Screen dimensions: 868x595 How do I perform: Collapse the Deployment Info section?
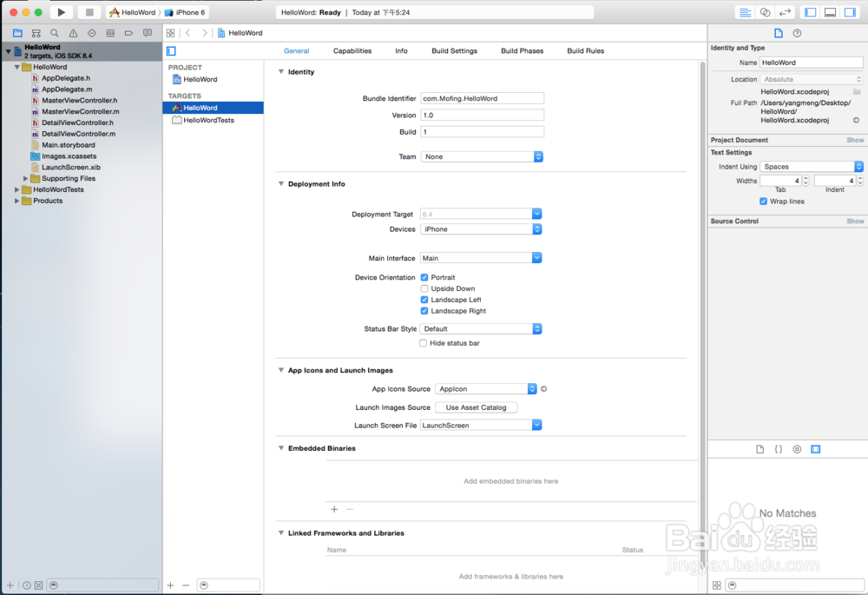tap(280, 184)
